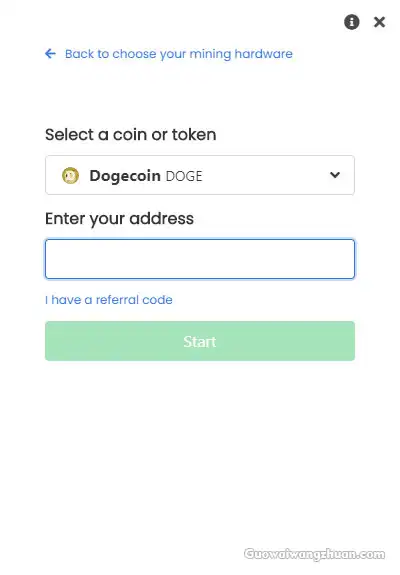The width and height of the screenshot is (400, 575).
Task: Click the 'Enter your address' label
Action: pos(119,219)
